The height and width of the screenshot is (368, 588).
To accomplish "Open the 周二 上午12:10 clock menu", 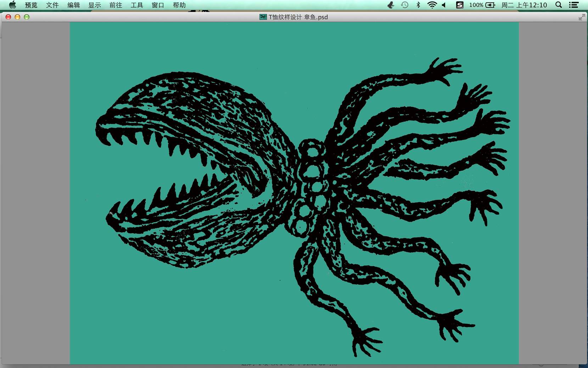I will [524, 5].
